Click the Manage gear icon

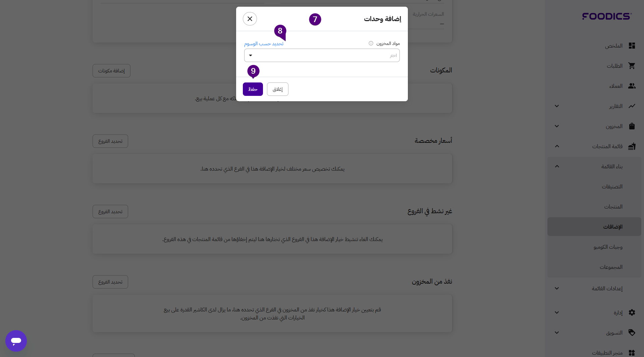[632, 312]
